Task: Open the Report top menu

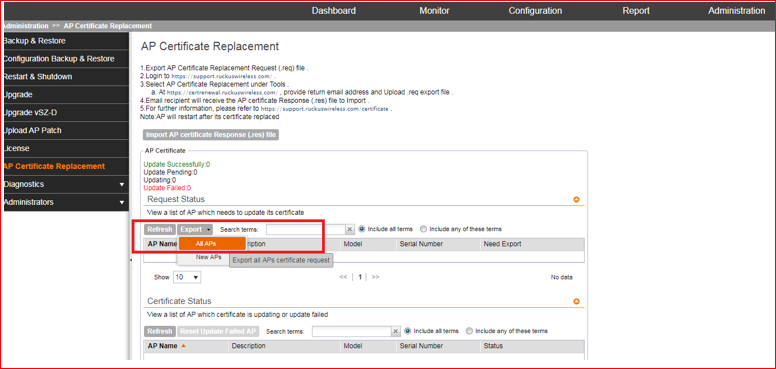Action: click(x=636, y=10)
